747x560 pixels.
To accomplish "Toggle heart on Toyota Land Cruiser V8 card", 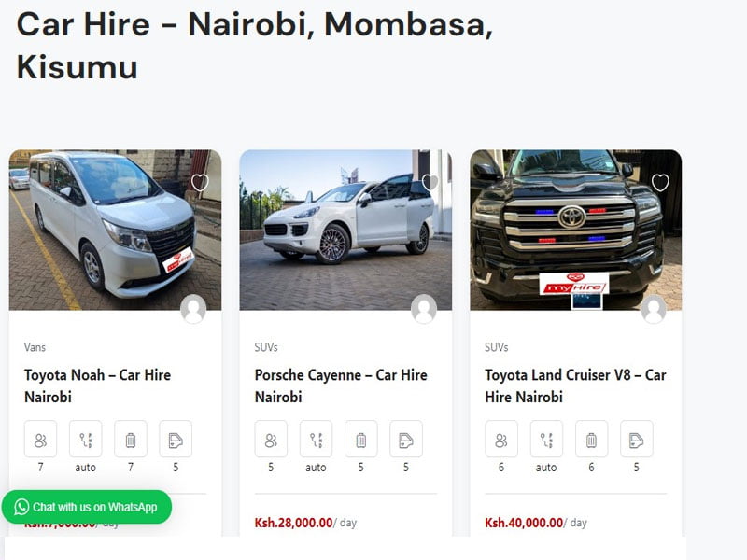I will [660, 182].
